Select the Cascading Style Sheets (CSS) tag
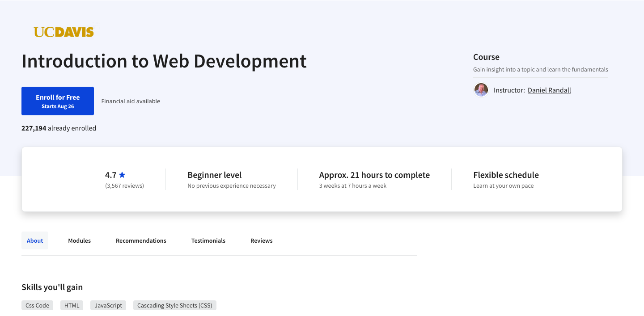Image resolution: width=644 pixels, height=316 pixels. pyautogui.click(x=174, y=305)
